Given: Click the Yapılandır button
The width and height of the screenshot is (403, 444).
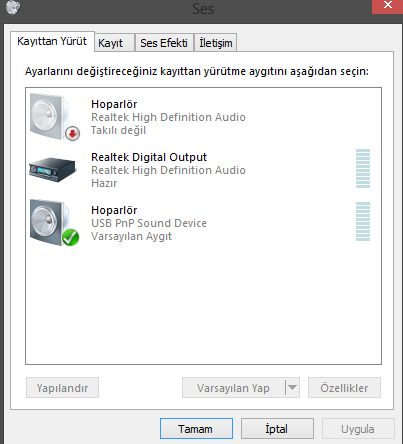Looking at the screenshot, I should click(x=62, y=388).
